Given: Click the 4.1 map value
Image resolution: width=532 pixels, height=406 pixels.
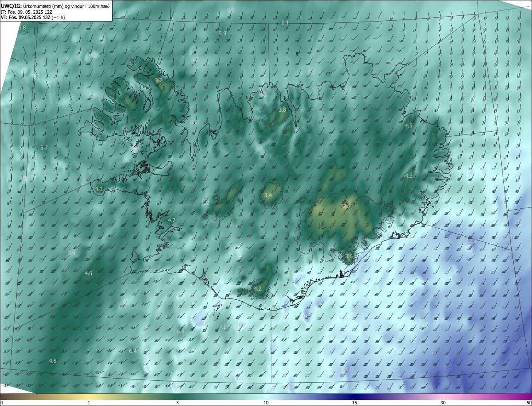Looking at the screenshot, I should tap(99, 188).
